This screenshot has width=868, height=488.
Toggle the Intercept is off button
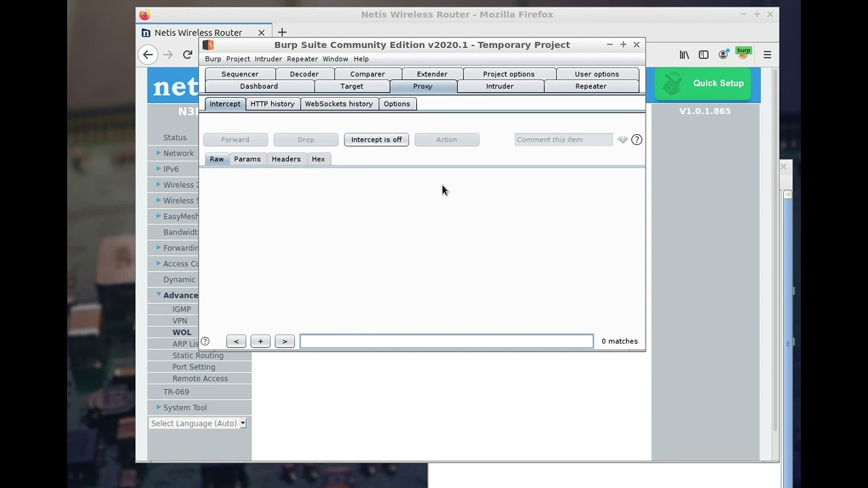pos(376,140)
